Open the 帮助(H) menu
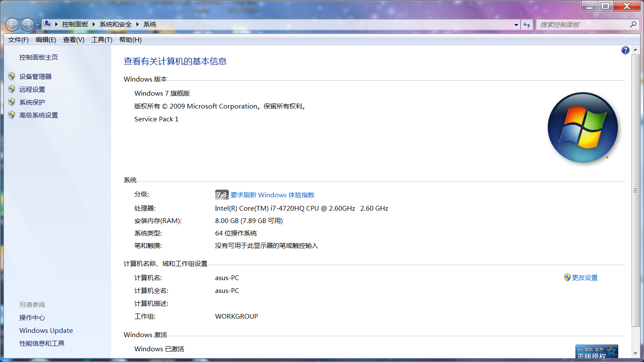The image size is (644, 362). point(131,40)
